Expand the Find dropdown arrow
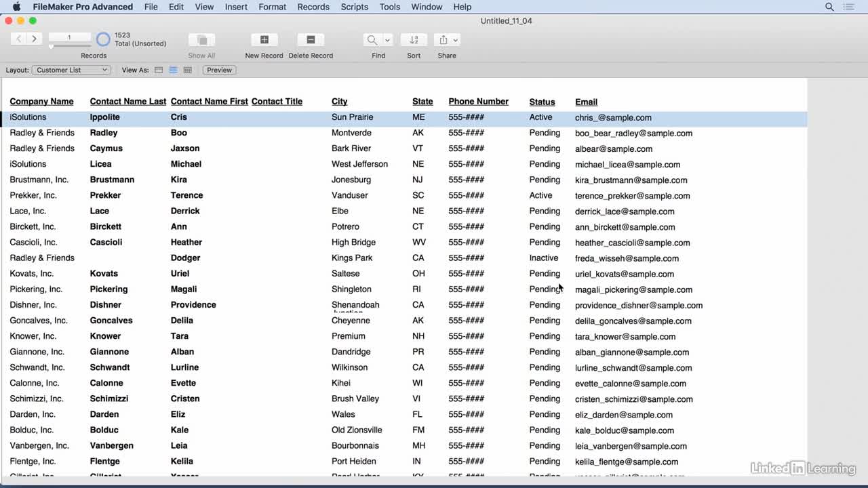Image resolution: width=868 pixels, height=488 pixels. tap(387, 40)
